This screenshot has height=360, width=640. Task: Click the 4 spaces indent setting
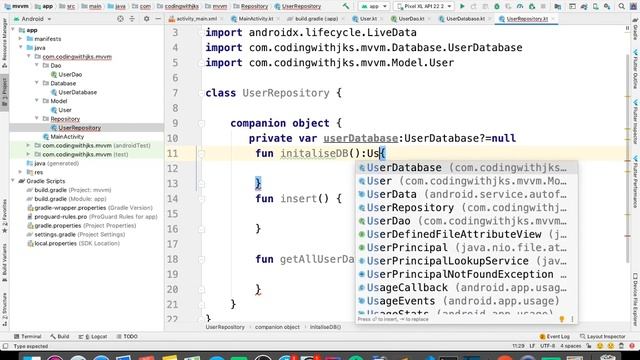pos(571,346)
